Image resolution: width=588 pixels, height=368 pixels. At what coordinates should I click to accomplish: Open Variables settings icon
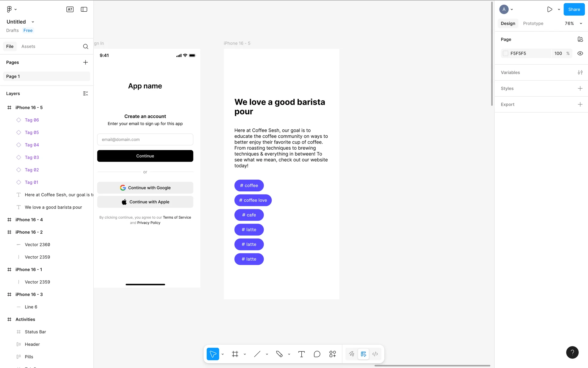click(x=580, y=72)
